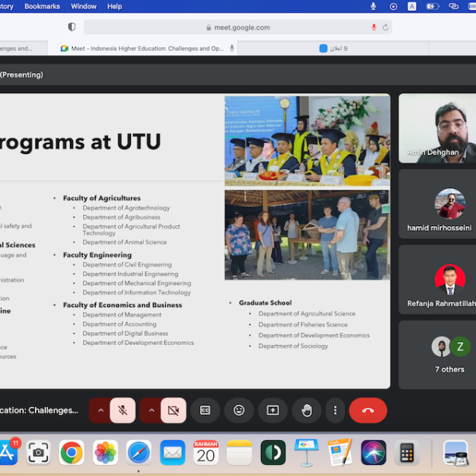Click the present screen button

tap(272, 410)
